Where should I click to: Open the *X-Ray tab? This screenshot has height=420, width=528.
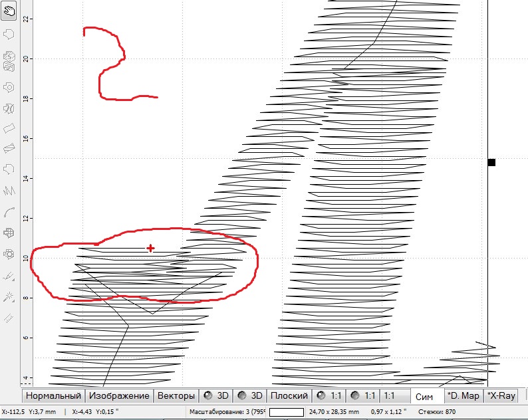coord(501,396)
